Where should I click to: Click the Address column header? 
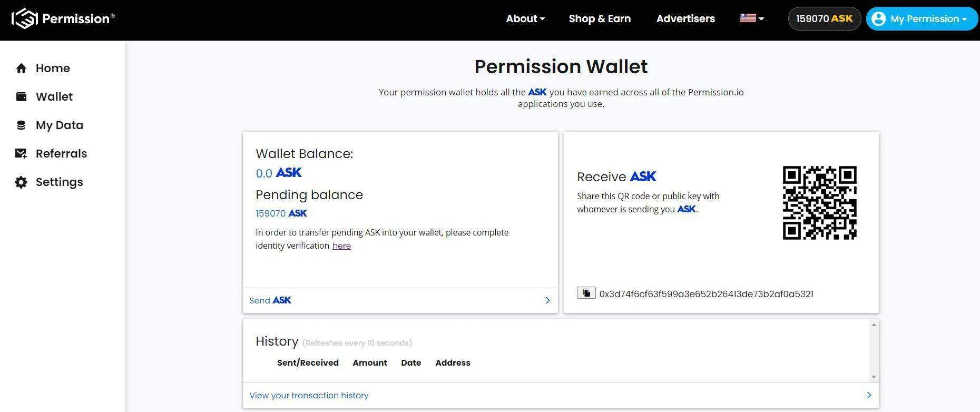coord(453,362)
